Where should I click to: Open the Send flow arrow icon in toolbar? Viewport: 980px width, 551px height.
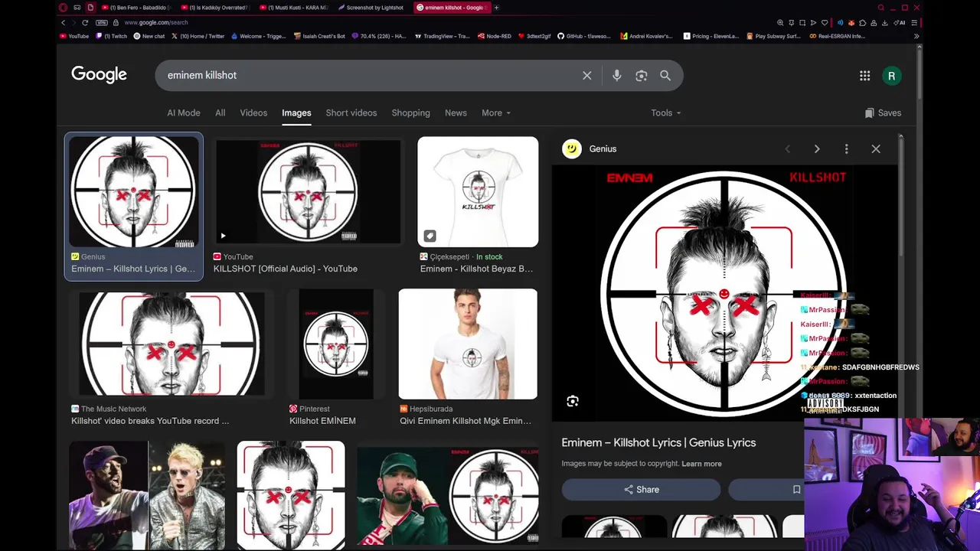[813, 22]
